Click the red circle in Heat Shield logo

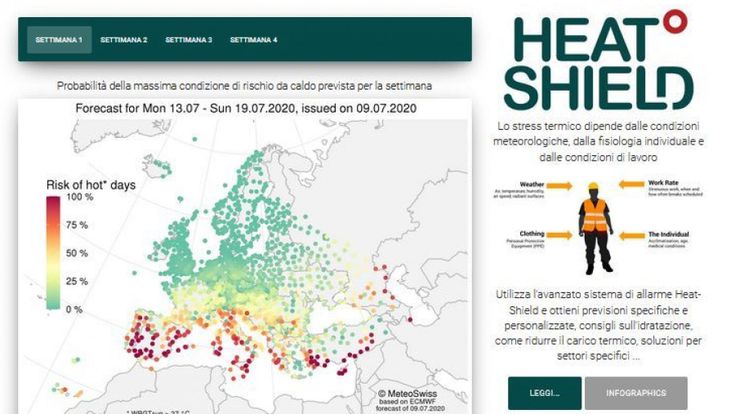pos(675,22)
